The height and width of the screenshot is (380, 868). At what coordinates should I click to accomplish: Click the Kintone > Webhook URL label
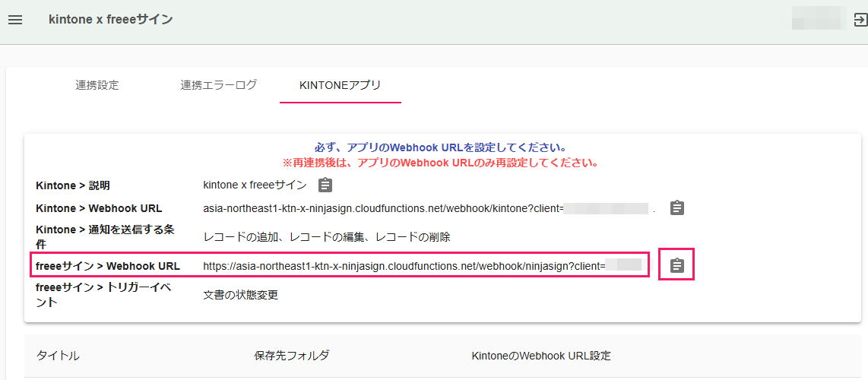[x=99, y=208]
